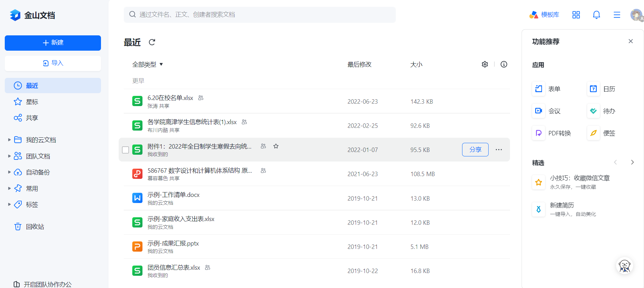This screenshot has width=644, height=288.
Task: Expand the 我的云文档 tree node
Action: [10, 140]
